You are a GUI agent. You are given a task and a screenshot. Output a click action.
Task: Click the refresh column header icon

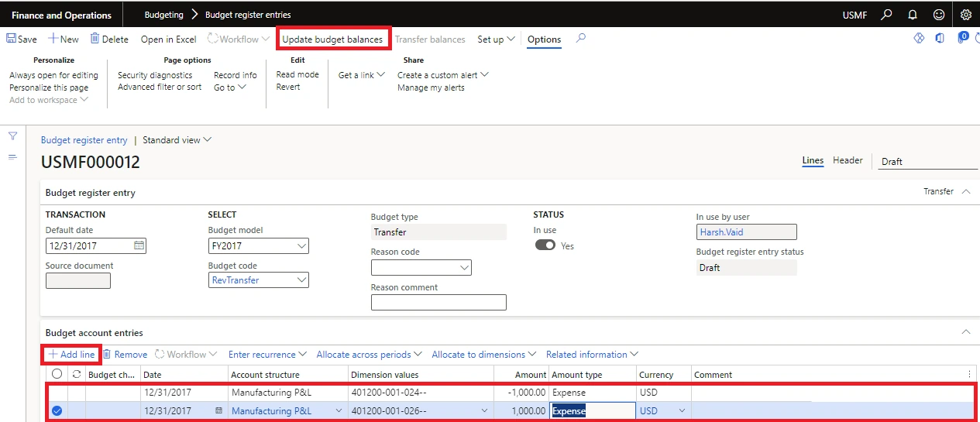[77, 375]
